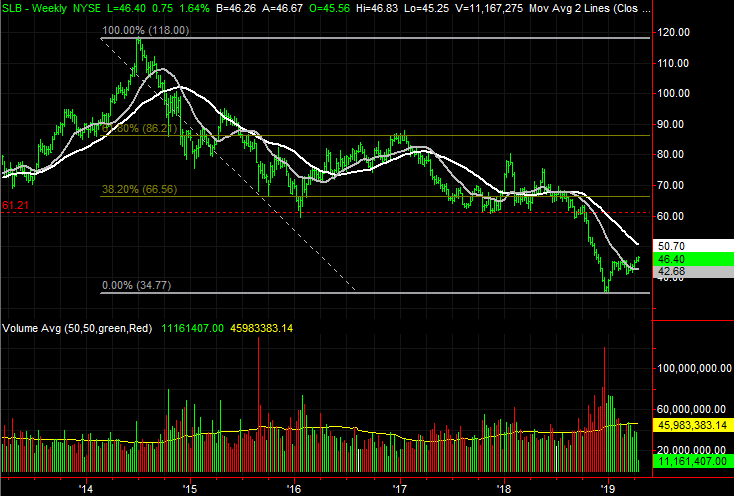
Task: Click the gray 42.68 moving average price tag
Action: tap(693, 271)
